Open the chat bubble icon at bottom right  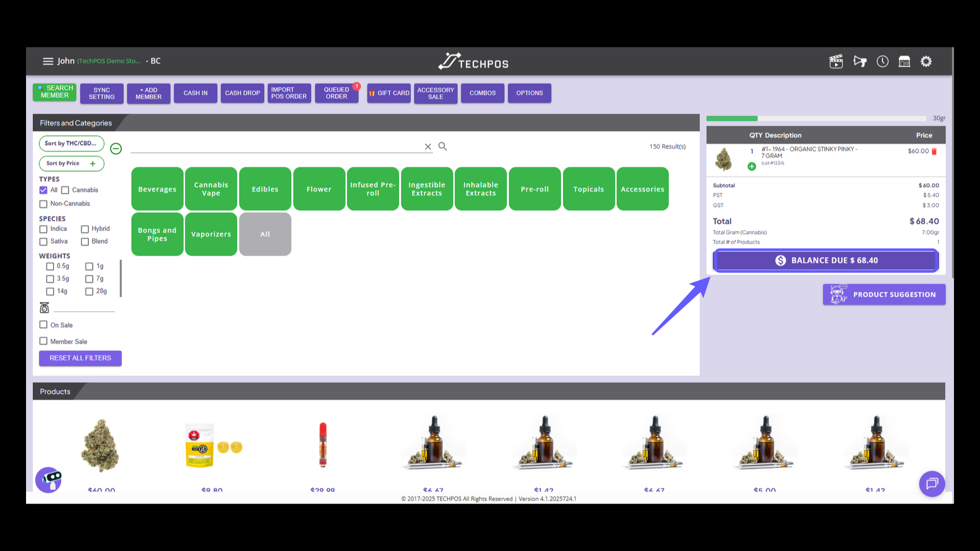[x=932, y=484]
